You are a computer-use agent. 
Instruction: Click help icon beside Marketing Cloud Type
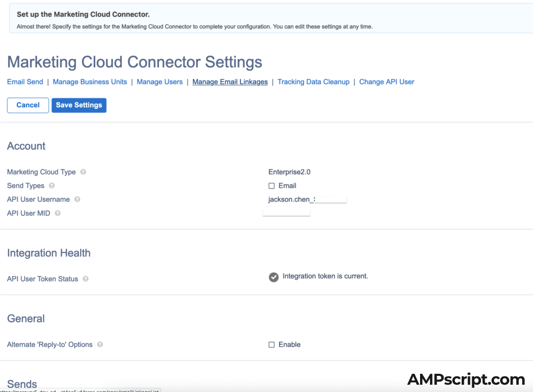(83, 172)
